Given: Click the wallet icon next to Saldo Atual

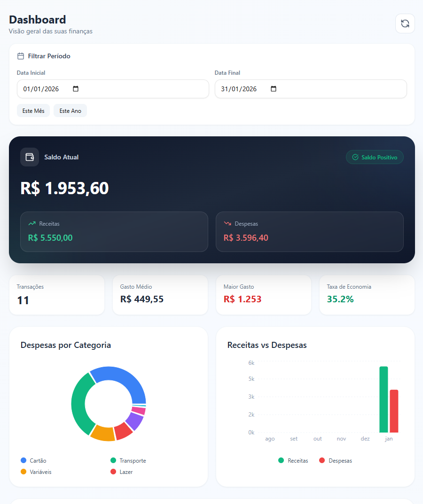Looking at the screenshot, I should pyautogui.click(x=30, y=157).
